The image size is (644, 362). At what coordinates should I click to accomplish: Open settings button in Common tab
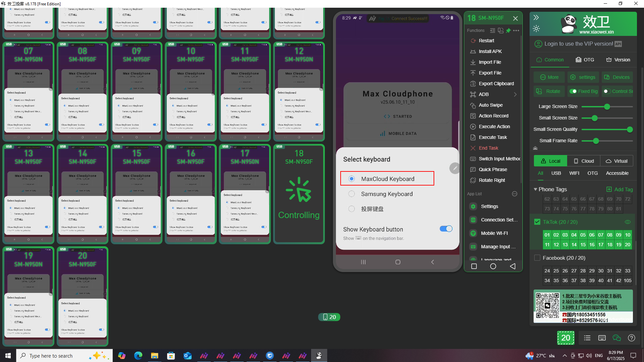pos(583,77)
